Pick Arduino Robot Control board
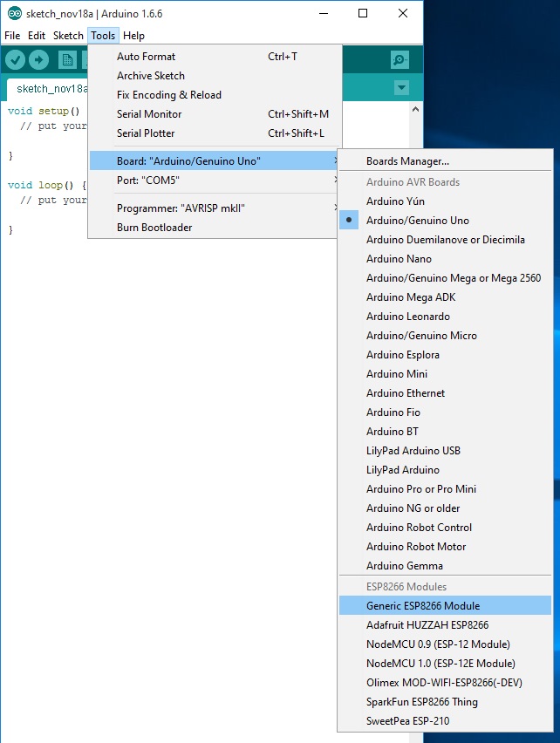 pos(446,528)
